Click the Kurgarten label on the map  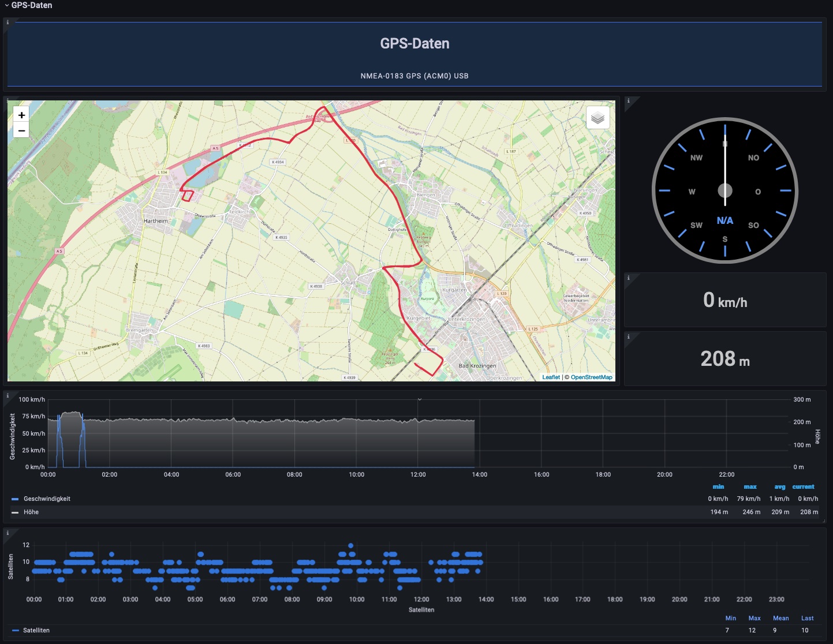[454, 290]
